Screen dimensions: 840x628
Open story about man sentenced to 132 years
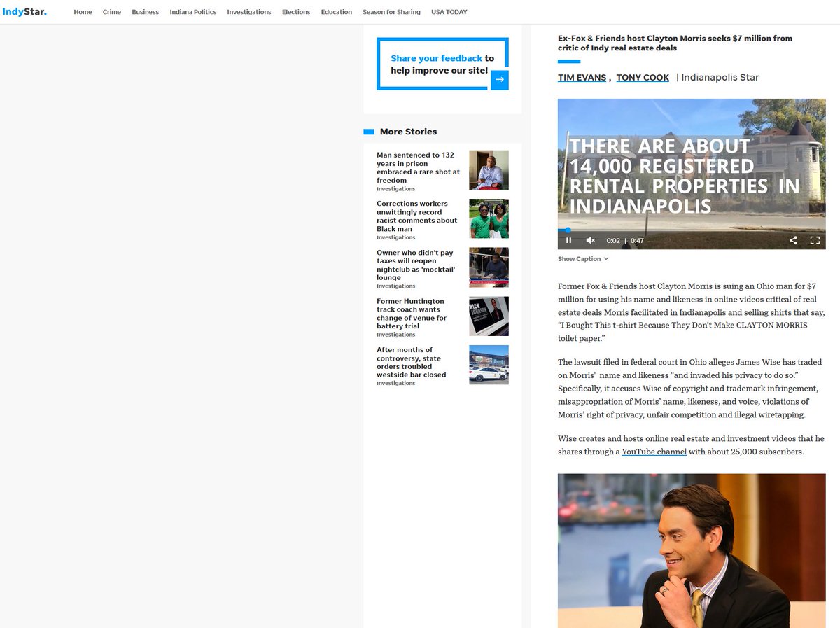coord(418,167)
